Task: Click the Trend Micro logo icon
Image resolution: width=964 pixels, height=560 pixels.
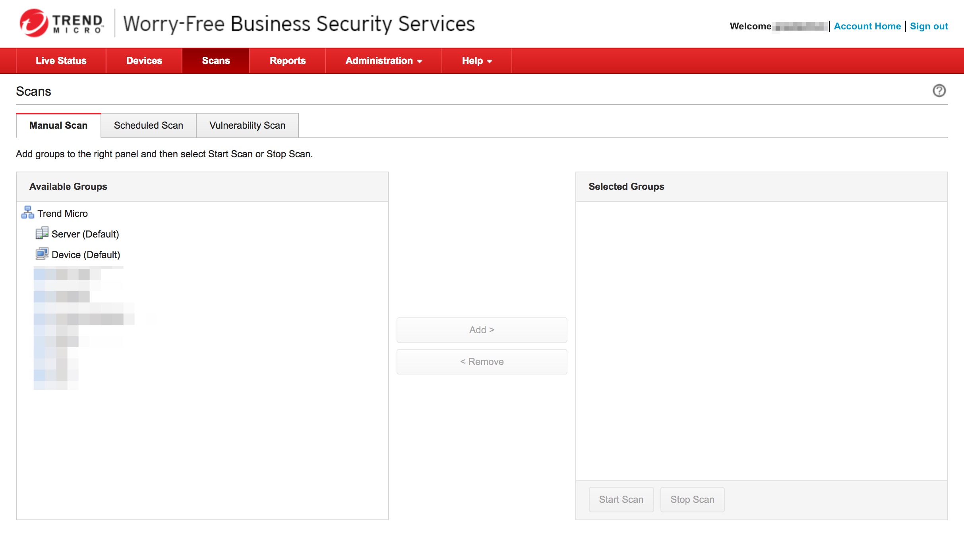Action: (34, 23)
